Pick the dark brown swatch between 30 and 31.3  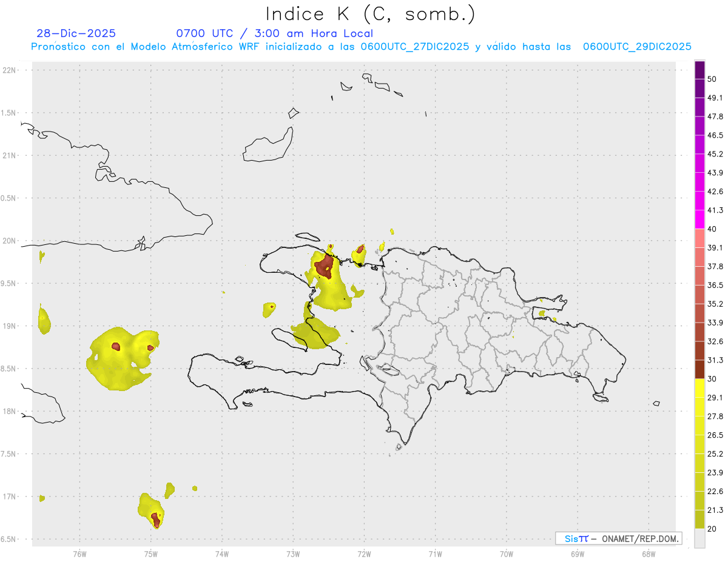point(700,369)
